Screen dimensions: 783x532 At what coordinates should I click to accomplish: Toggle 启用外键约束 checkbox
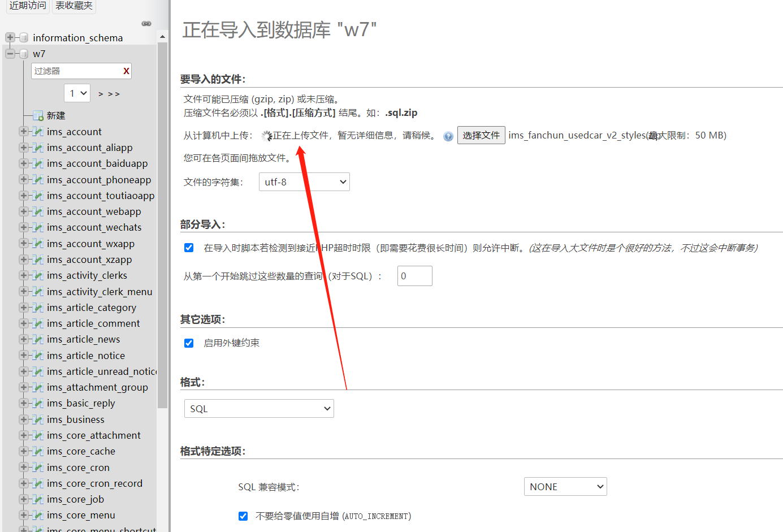[x=189, y=343]
